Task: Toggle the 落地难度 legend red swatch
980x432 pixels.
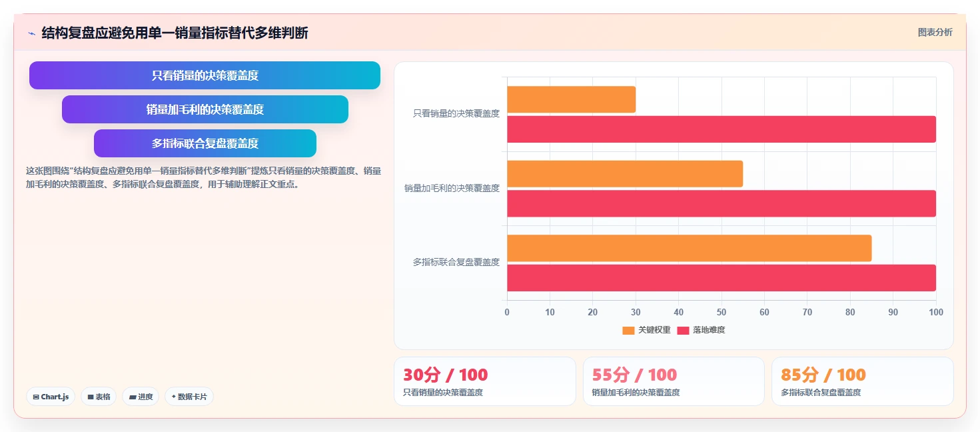Action: click(x=683, y=330)
